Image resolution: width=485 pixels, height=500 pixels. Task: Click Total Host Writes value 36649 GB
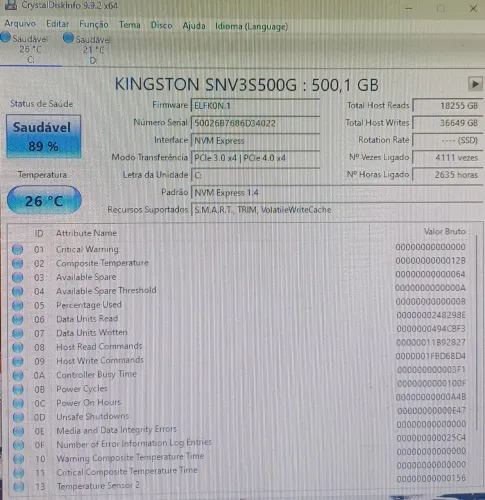pos(447,123)
